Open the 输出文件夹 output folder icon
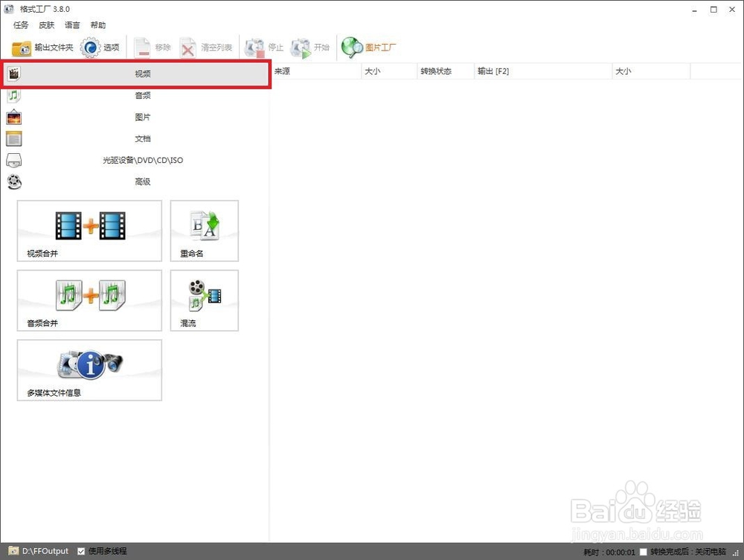744x560 pixels. pos(22,48)
